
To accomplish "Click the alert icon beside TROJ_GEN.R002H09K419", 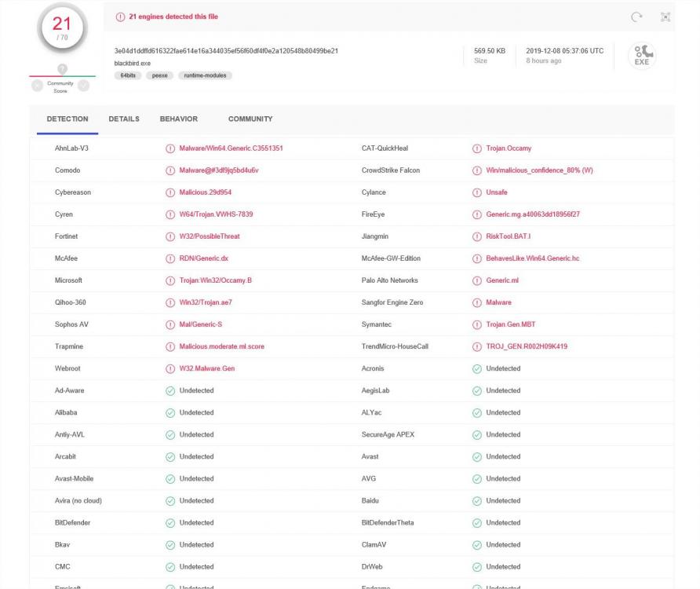I will [477, 347].
